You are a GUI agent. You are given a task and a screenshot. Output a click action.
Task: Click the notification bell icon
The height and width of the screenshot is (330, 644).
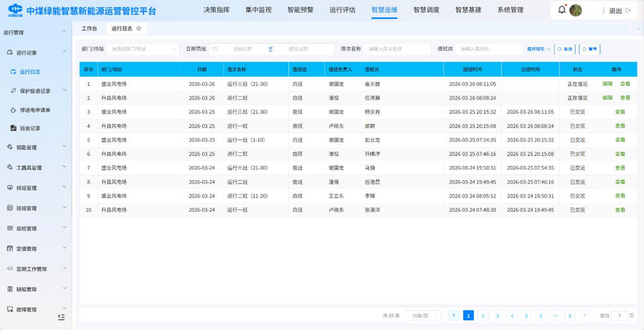562,10
